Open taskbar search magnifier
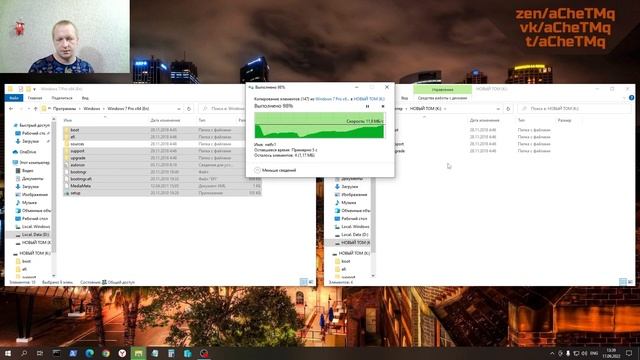This screenshot has height=360, width=640. point(24,353)
